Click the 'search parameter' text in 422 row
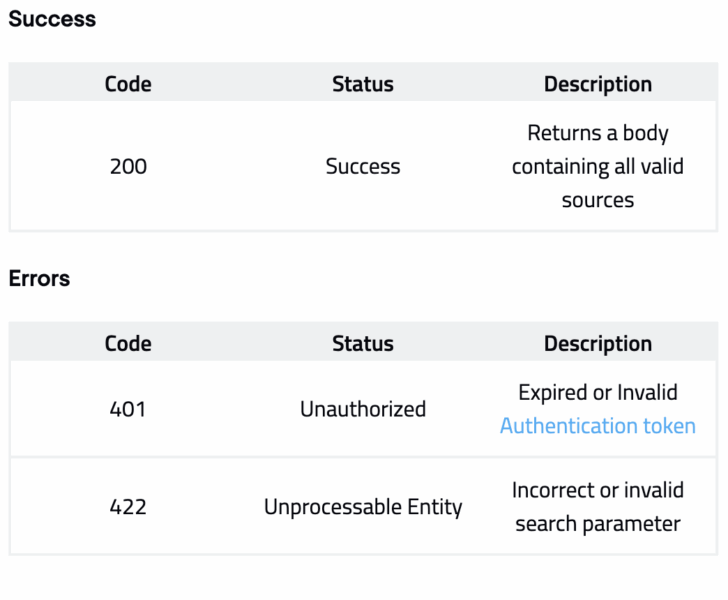This screenshot has width=728, height=600. pyautogui.click(x=597, y=524)
